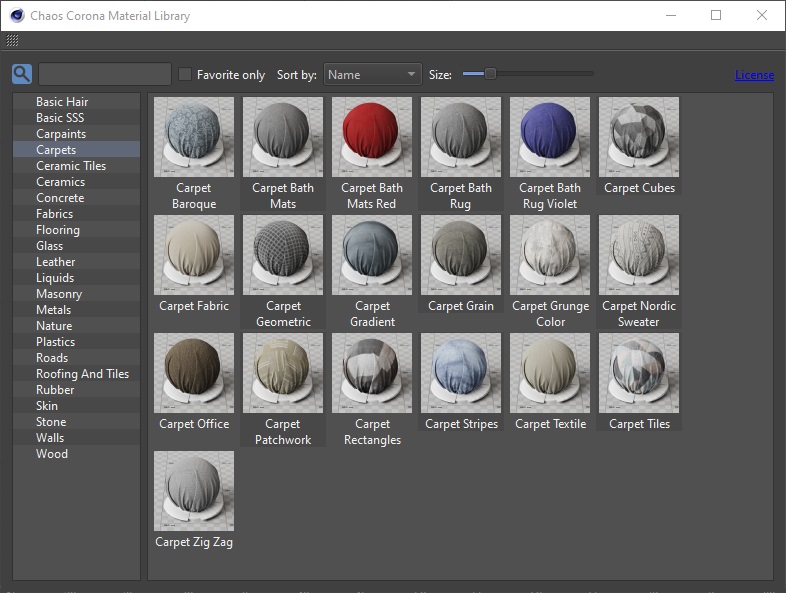Select the Carpet Bath Mats Red material
The height and width of the screenshot is (593, 786).
pyautogui.click(x=372, y=137)
